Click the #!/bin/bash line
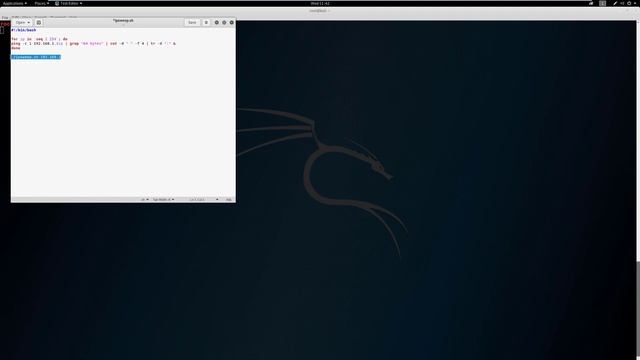 click(24, 30)
